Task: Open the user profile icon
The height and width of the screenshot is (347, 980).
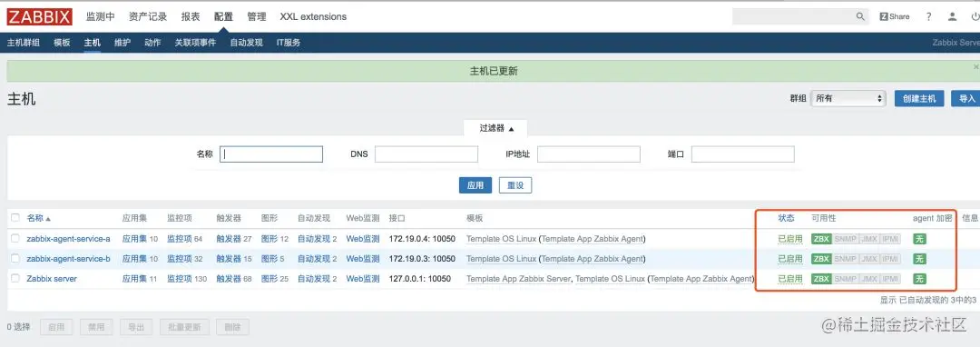Action: point(952,17)
